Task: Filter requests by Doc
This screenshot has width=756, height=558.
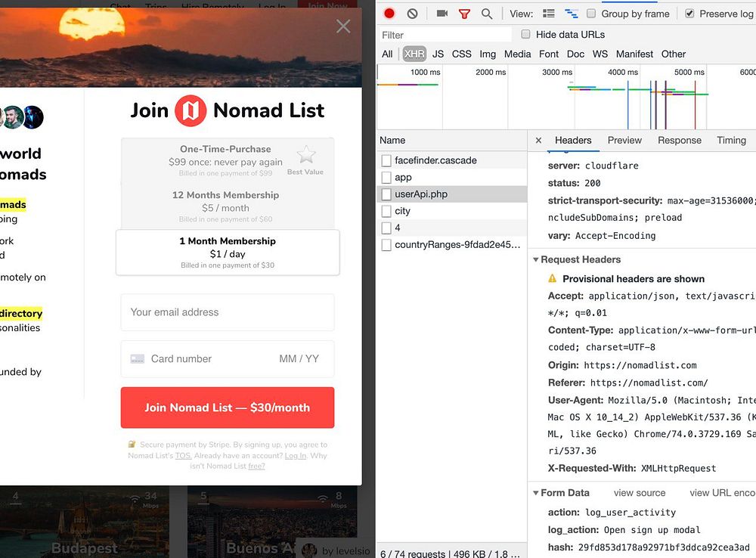Action: tap(575, 54)
